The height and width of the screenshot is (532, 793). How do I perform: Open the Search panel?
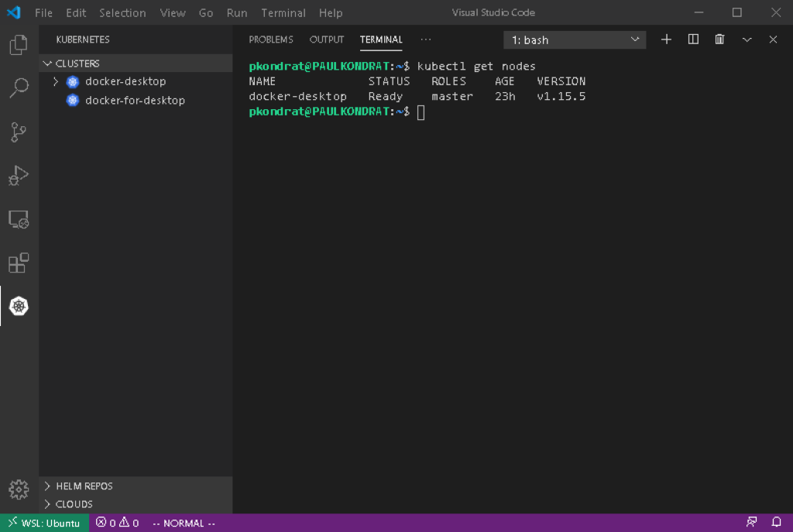[18, 88]
